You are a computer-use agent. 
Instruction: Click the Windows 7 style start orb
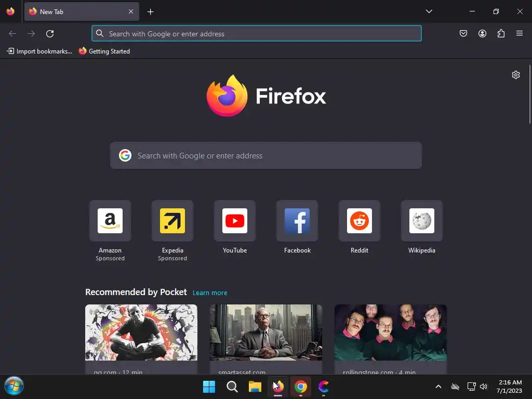14,386
